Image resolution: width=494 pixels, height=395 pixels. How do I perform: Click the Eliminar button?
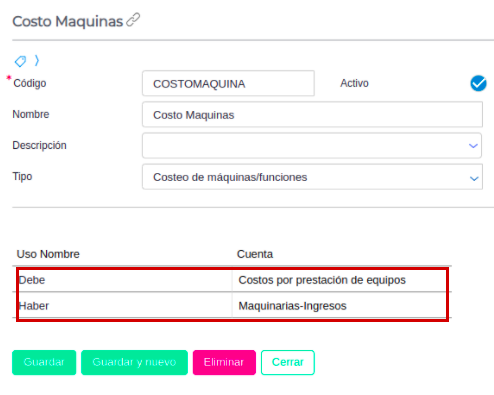(224, 362)
